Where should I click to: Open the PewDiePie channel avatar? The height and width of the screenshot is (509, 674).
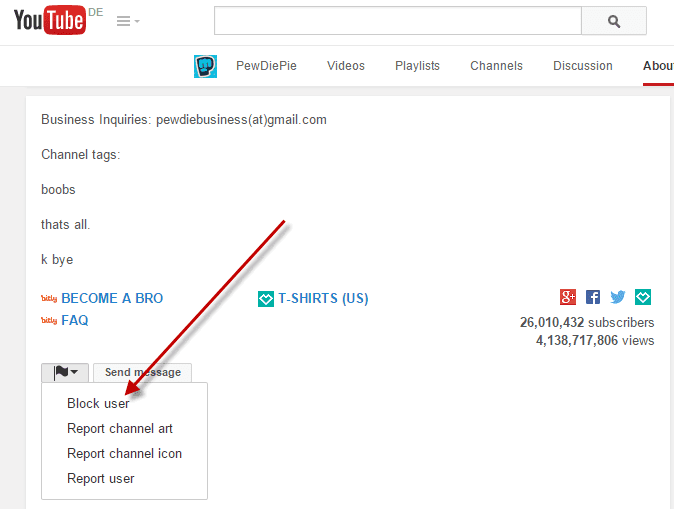tap(205, 66)
